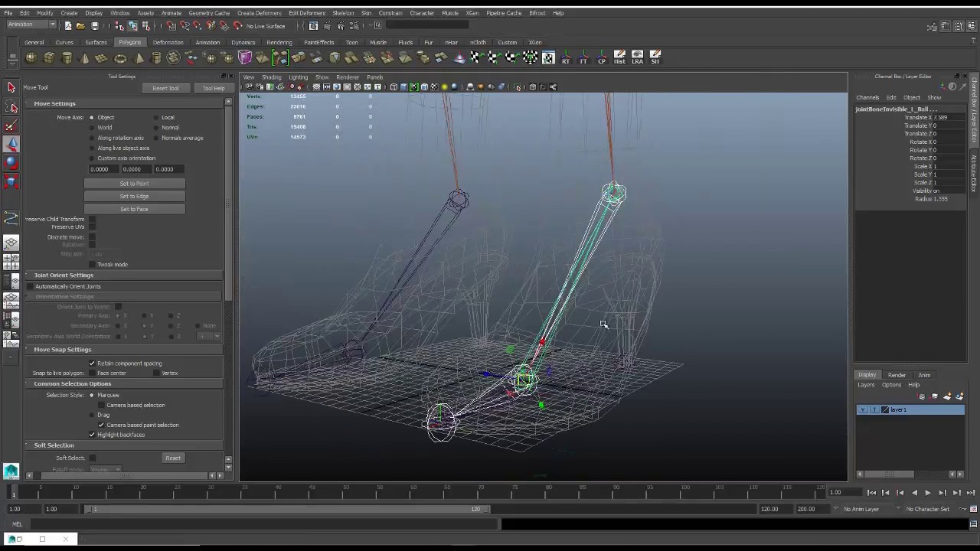Click the Set to Edge button
The width and height of the screenshot is (980, 551).
(x=134, y=197)
